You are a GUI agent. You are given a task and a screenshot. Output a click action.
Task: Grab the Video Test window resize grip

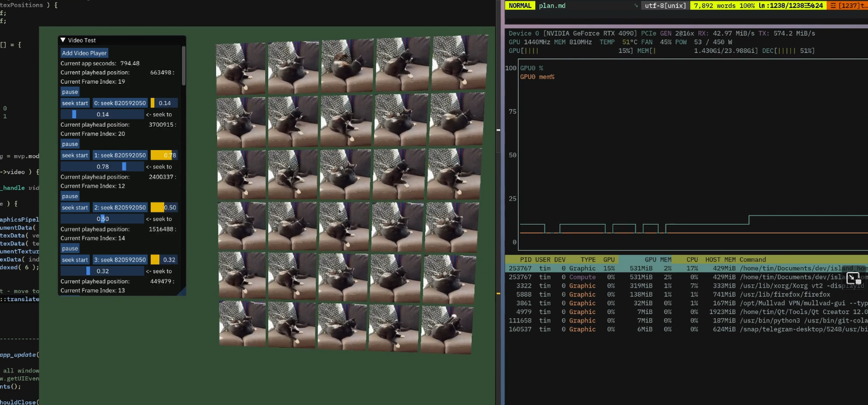[x=182, y=292]
